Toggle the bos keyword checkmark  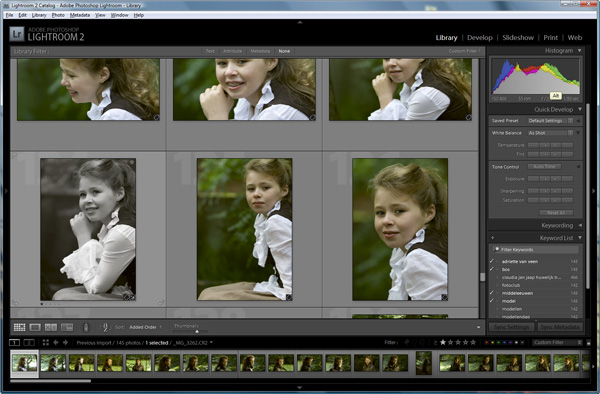coord(492,269)
